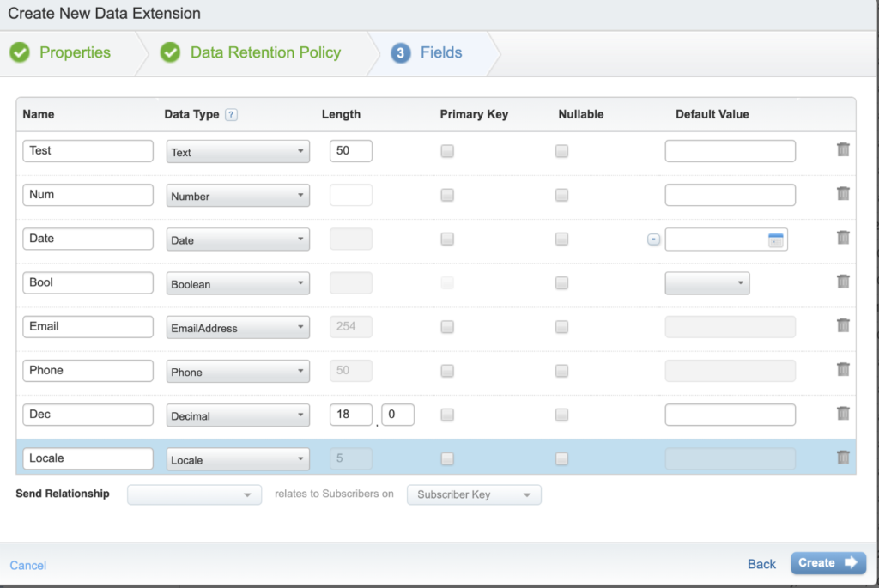Go to the Properties step
This screenshot has width=879, height=588.
point(75,52)
